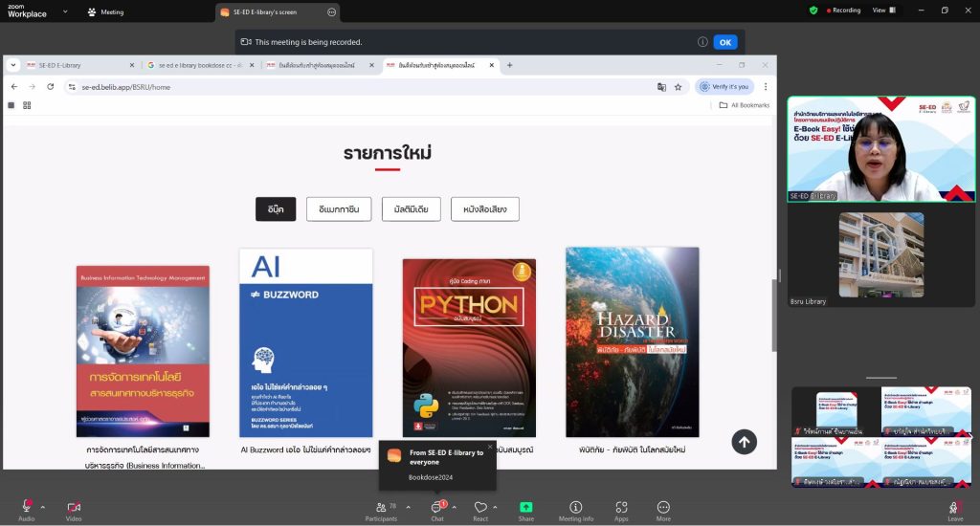Open the Chrome three-dot menu
Viewport: 980px width, 526px height.
pos(765,87)
